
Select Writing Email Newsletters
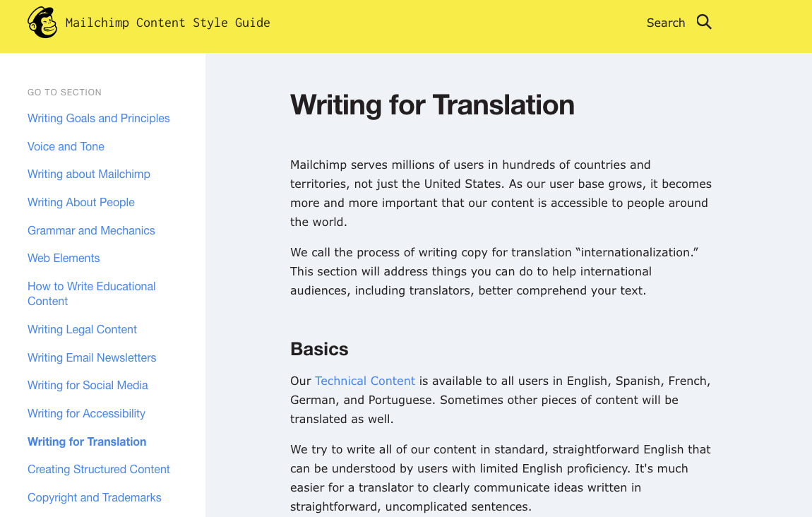[92, 357]
